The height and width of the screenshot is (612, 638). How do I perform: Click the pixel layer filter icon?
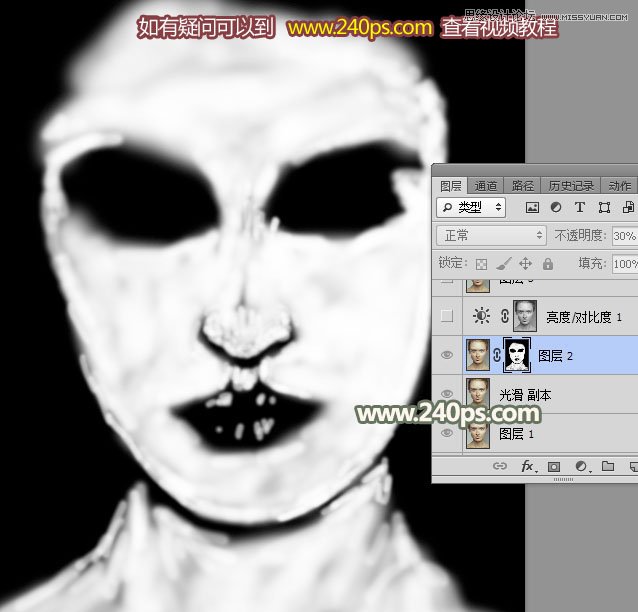[532, 208]
